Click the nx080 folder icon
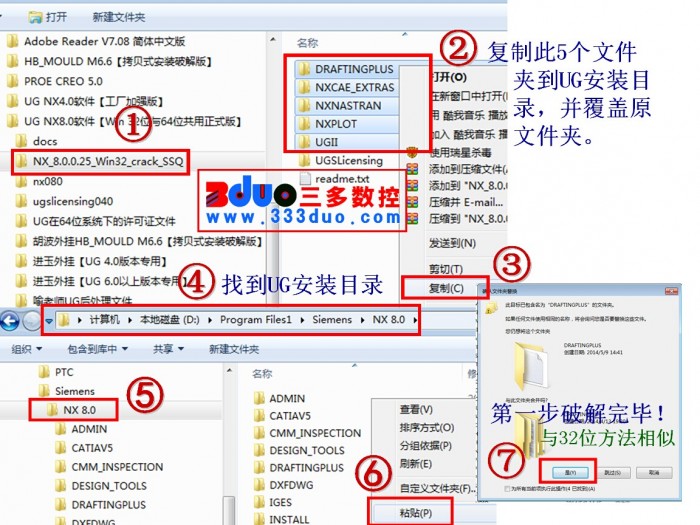Viewport: 700px width, 525px height. (21, 181)
